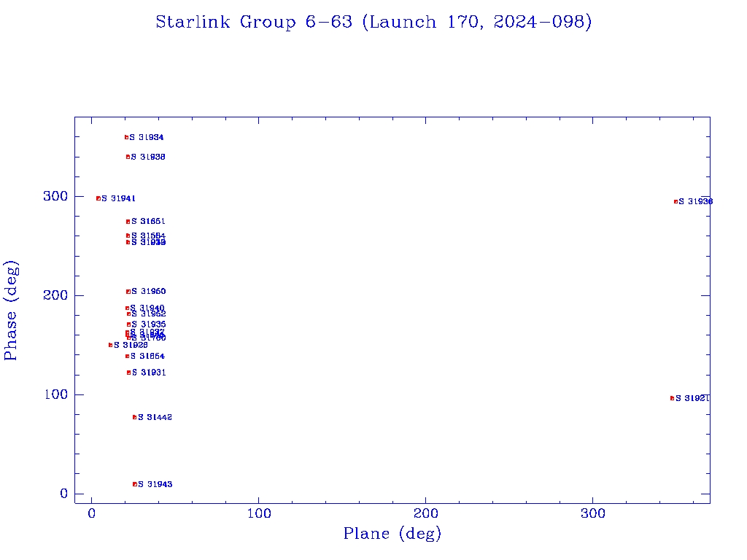Click the Plane axis tick label "100"
Screen dimensions: 747x560
(259, 513)
